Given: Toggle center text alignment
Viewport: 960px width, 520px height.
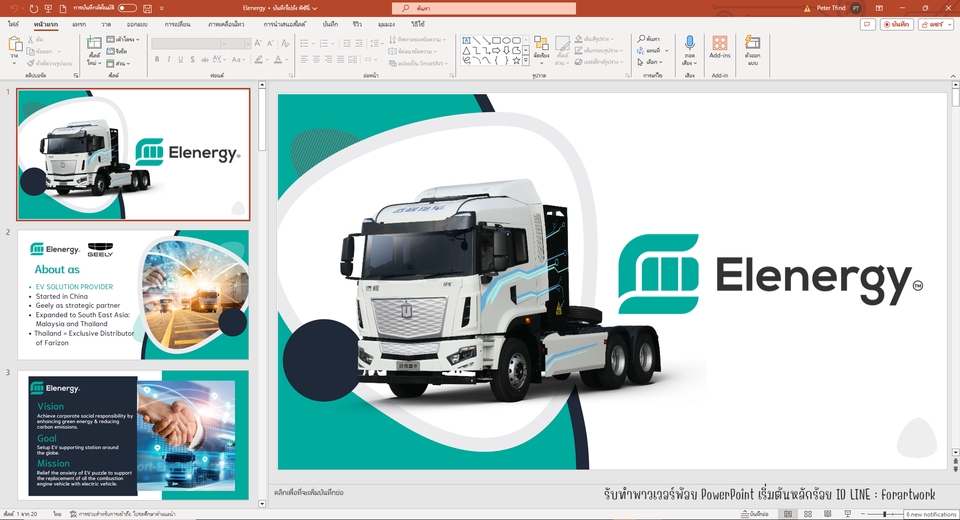Looking at the screenshot, I should pos(317,59).
